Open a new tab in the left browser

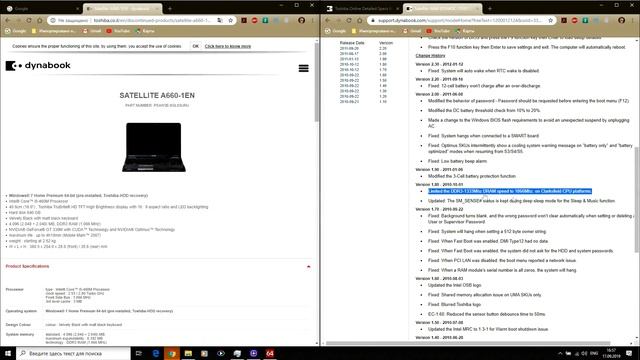click(x=170, y=8)
